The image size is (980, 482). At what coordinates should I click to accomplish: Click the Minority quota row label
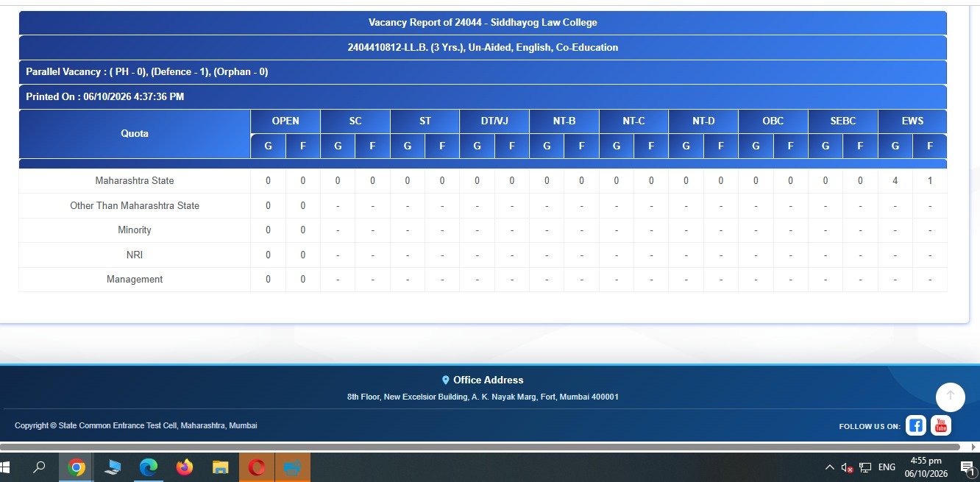click(x=135, y=230)
